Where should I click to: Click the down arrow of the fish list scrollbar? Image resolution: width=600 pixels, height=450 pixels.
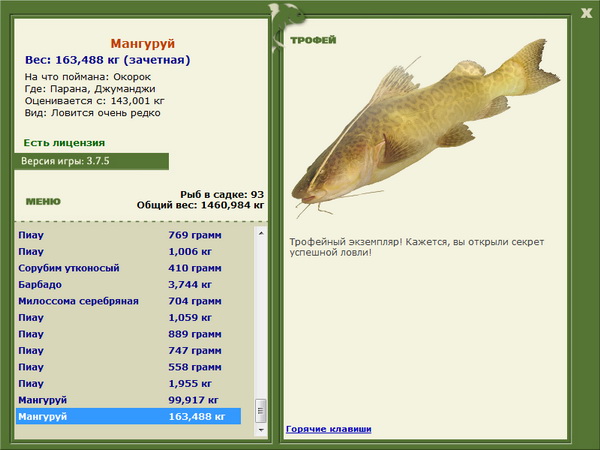261,430
